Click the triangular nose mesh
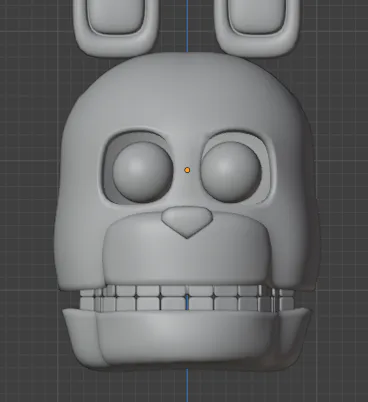 point(187,221)
